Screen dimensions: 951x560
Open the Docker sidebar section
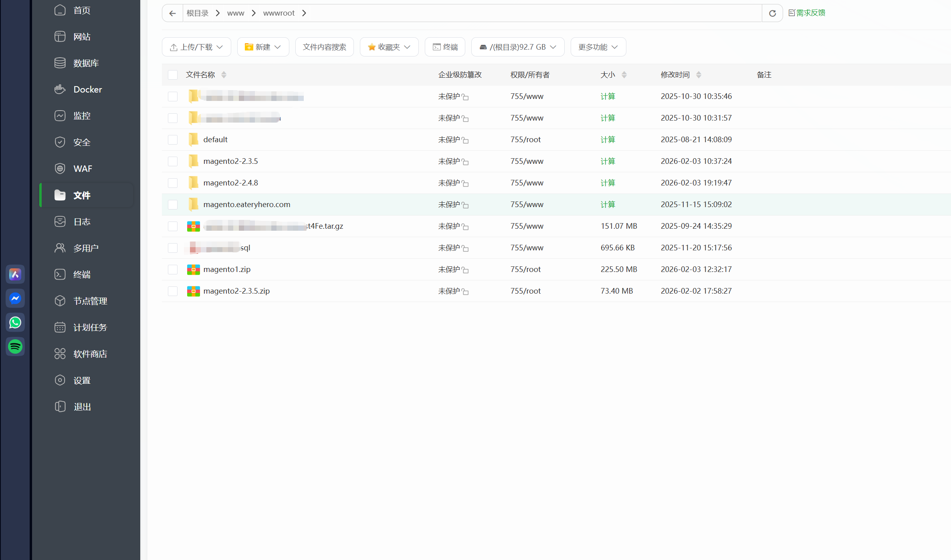click(x=87, y=89)
